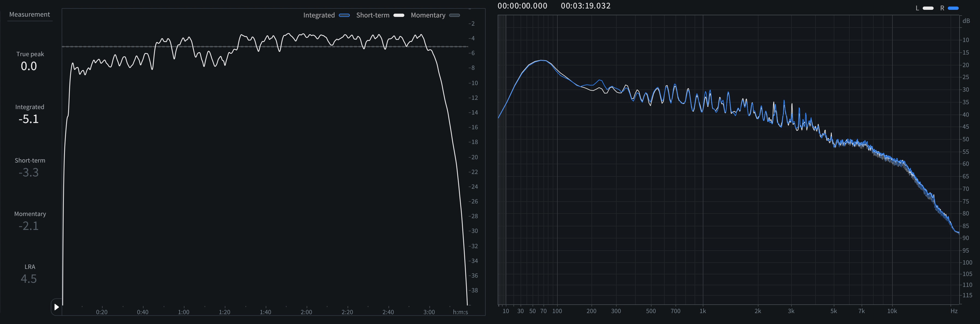Screen dimensions: 980x324
Task: Click the 1:00 timeline marker
Action: (x=184, y=312)
